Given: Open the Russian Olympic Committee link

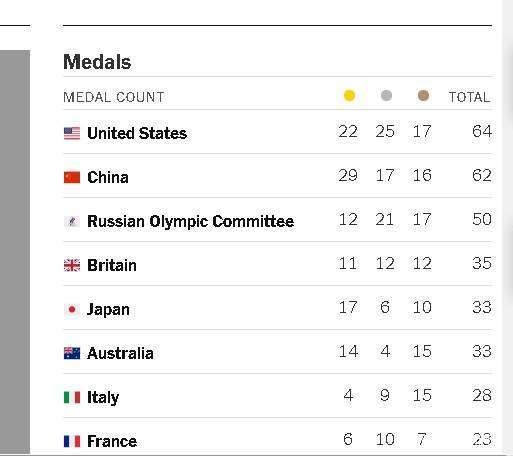Looking at the screenshot, I should pos(191,221).
